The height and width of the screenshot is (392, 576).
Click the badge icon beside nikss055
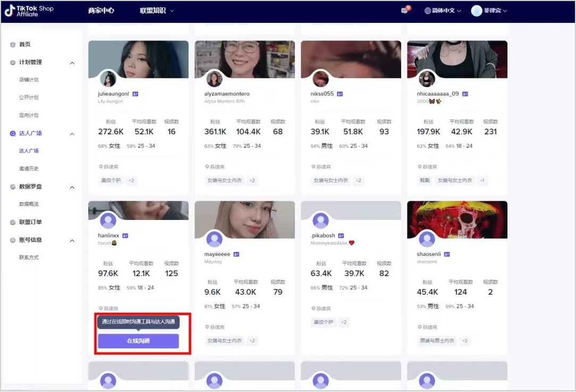340,94
